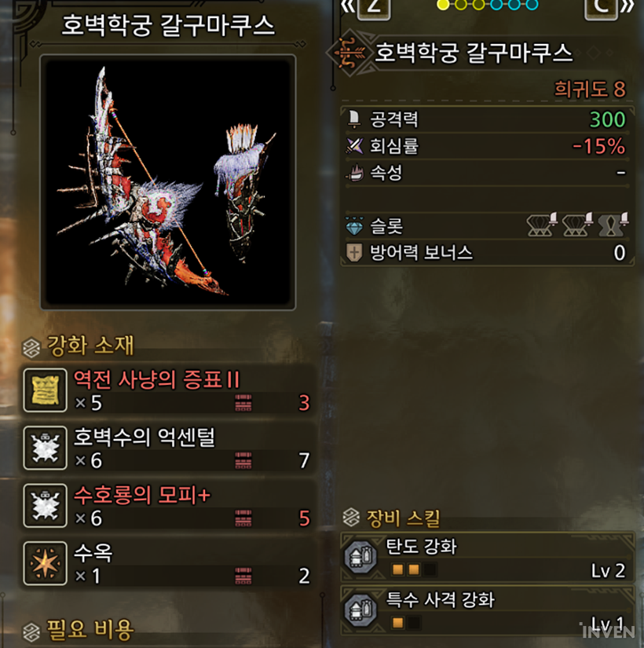Click the Z previous page key
644x648 pixels.
(x=374, y=7)
